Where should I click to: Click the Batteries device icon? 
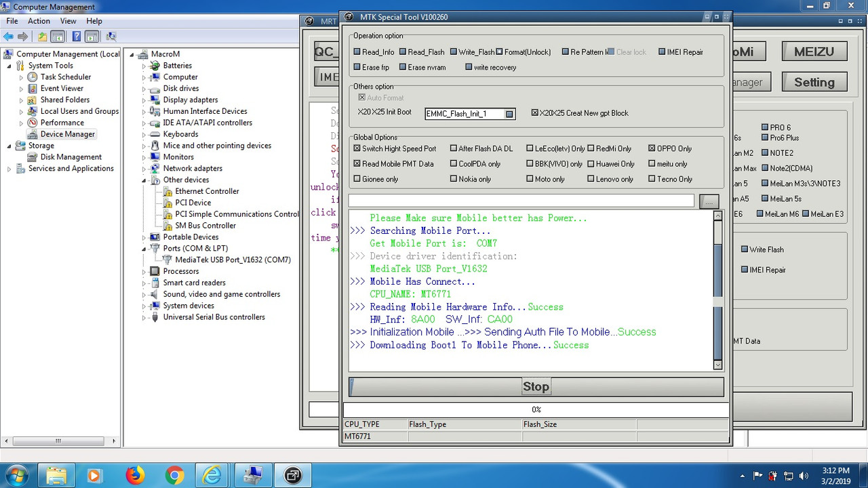coord(155,66)
